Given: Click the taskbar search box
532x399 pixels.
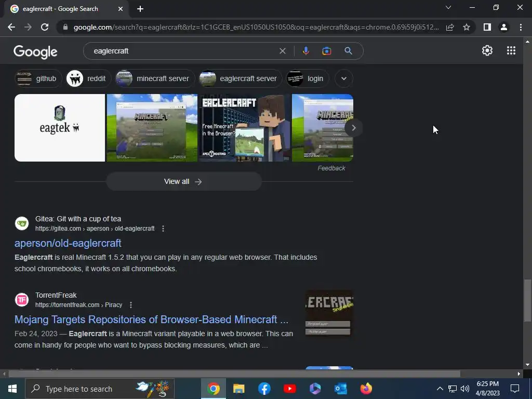Looking at the screenshot, I should click(100, 389).
